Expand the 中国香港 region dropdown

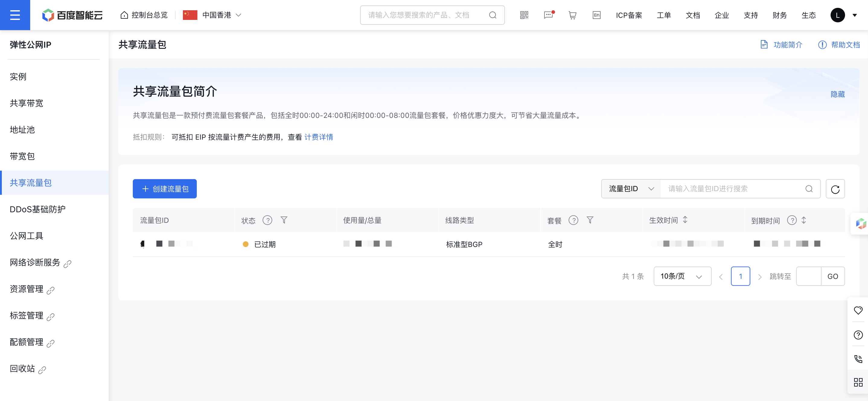coord(238,15)
